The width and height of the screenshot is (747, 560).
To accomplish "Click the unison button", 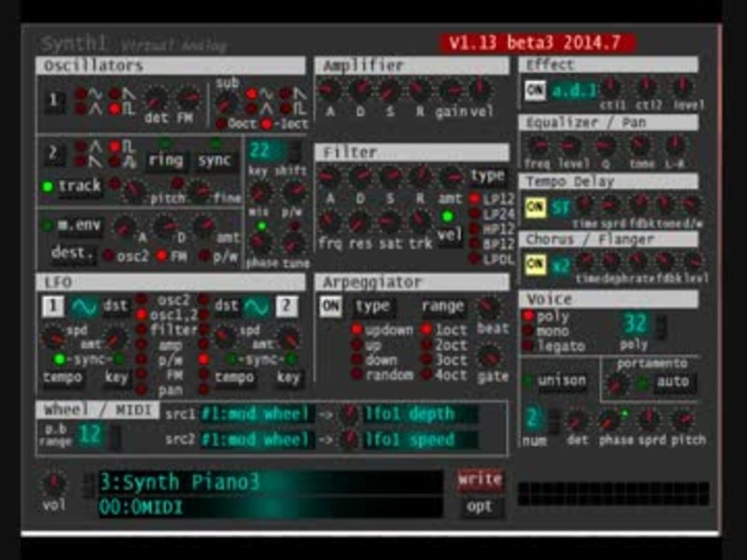I will pos(562,380).
